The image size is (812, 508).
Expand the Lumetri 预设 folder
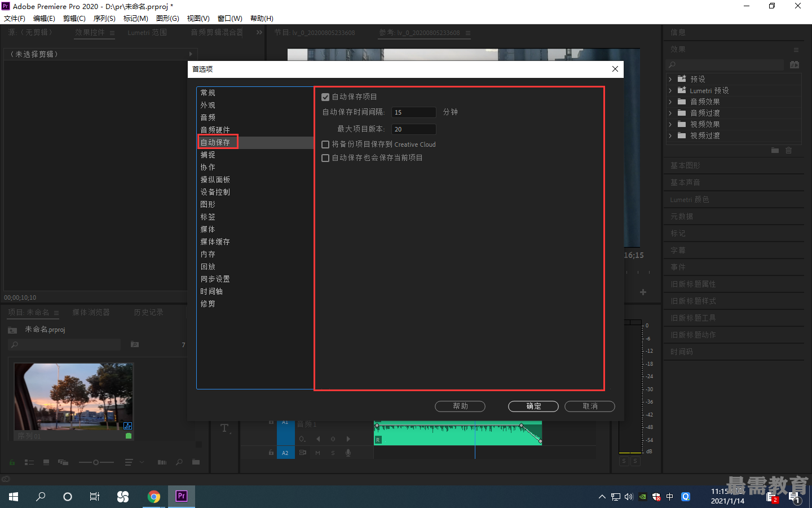click(670, 91)
